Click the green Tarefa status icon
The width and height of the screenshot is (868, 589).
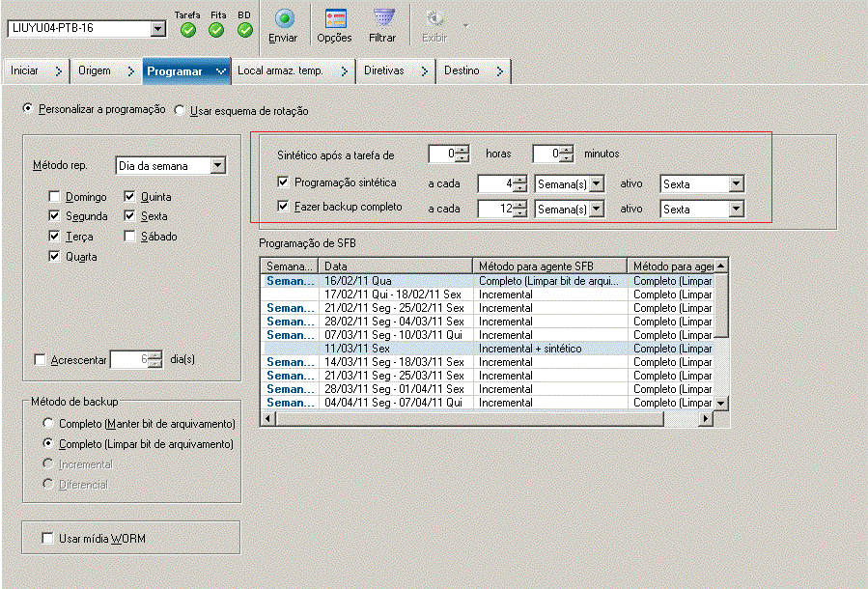point(189,29)
